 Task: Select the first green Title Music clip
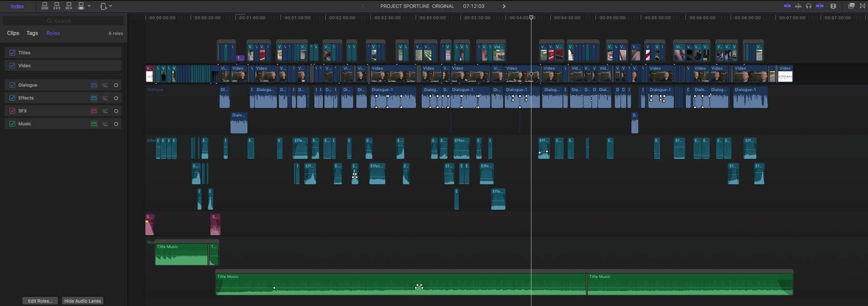pyautogui.click(x=182, y=254)
